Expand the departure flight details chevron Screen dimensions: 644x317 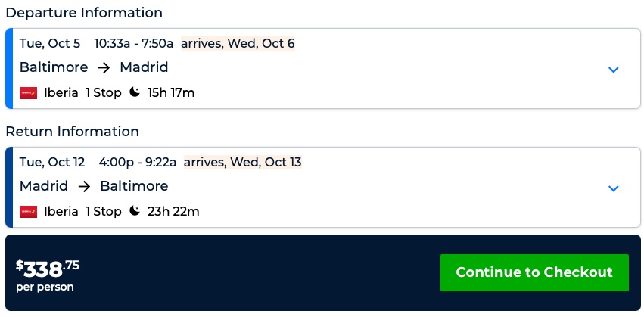[613, 70]
